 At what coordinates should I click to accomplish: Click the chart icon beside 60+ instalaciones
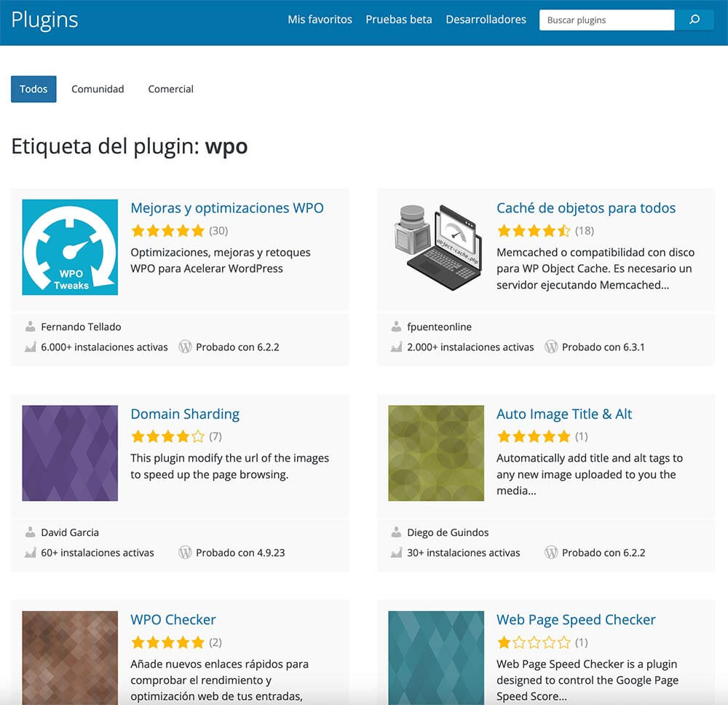coord(30,553)
